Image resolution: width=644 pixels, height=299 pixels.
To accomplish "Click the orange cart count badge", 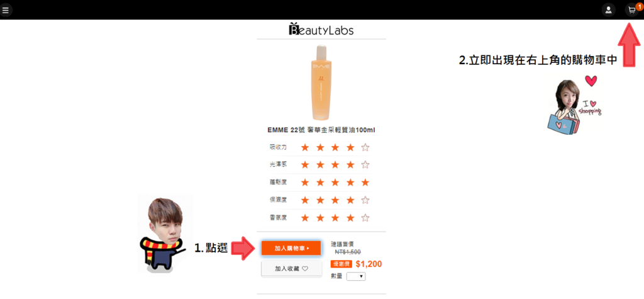I will pos(639,5).
